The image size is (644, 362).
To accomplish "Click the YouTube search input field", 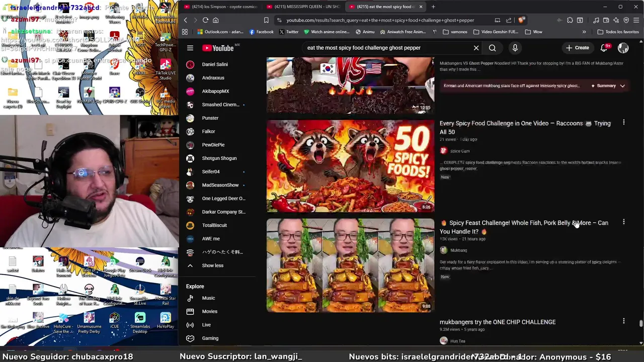I will tap(387, 48).
